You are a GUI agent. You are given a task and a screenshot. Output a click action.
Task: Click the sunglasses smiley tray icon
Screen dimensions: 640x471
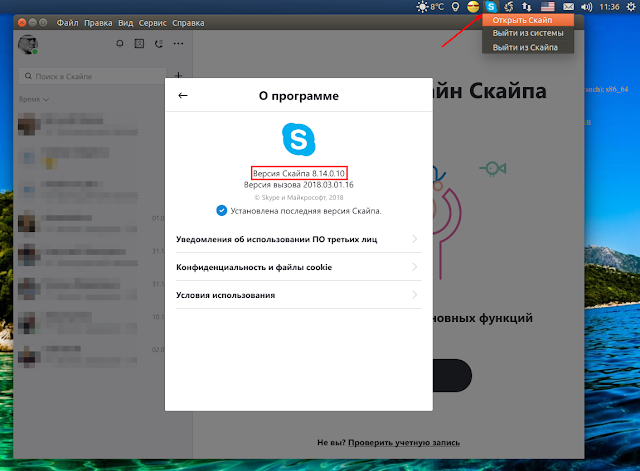(473, 7)
